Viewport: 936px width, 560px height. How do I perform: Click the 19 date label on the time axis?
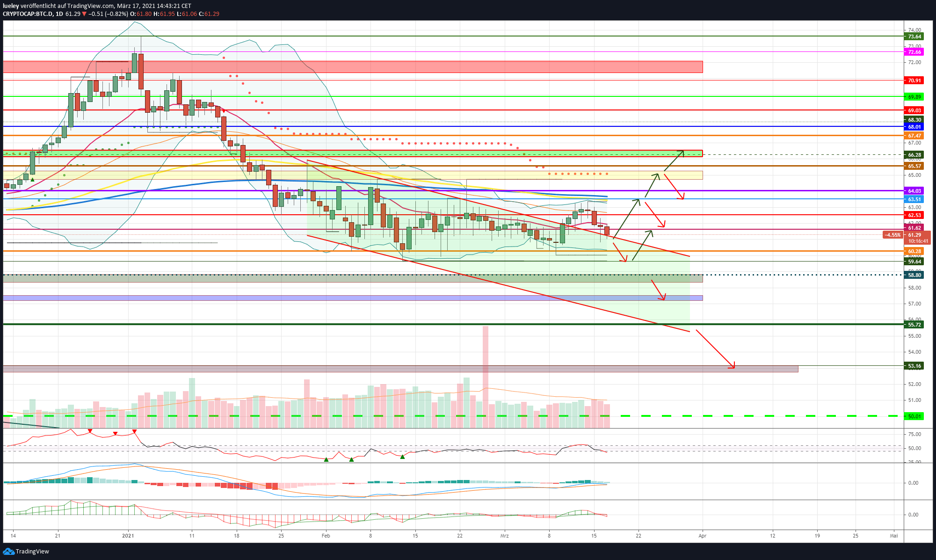pos(817,536)
